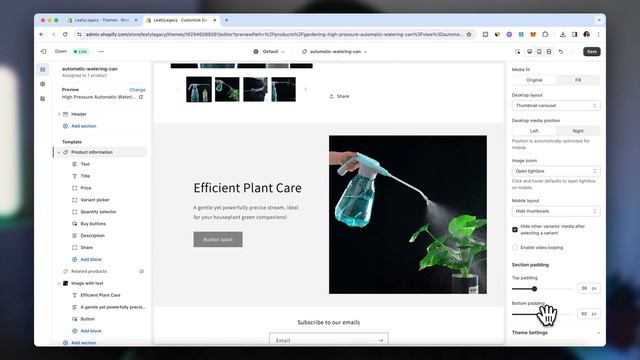Collapse the Product information section
The width and height of the screenshot is (640, 360).
[59, 152]
